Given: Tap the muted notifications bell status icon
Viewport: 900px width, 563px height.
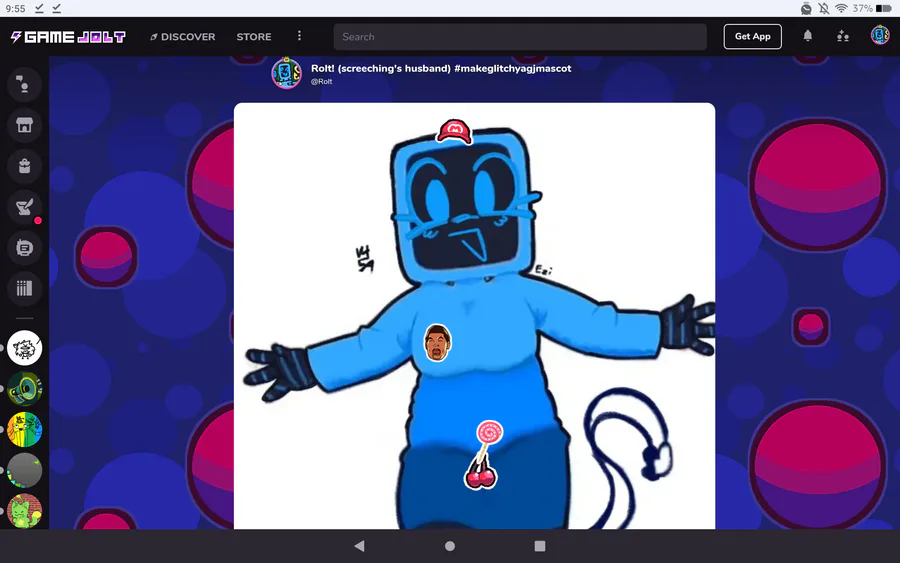Looking at the screenshot, I should (824, 9).
